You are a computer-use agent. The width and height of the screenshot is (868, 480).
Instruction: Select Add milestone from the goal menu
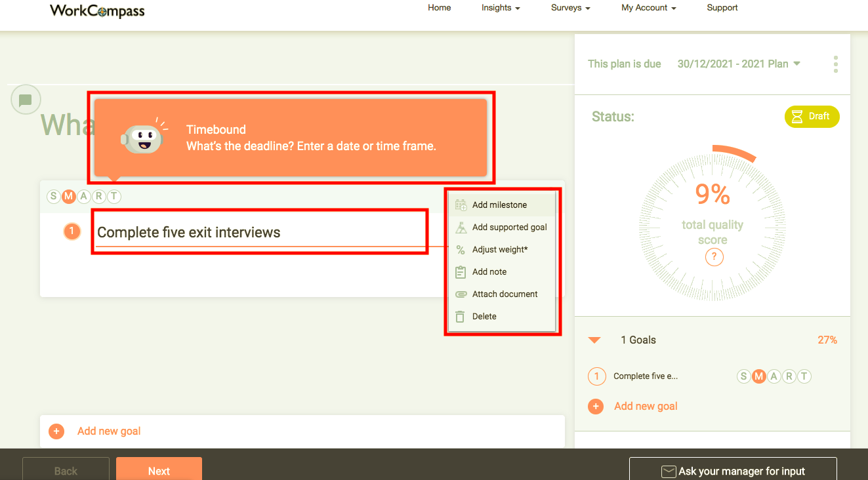click(499, 205)
